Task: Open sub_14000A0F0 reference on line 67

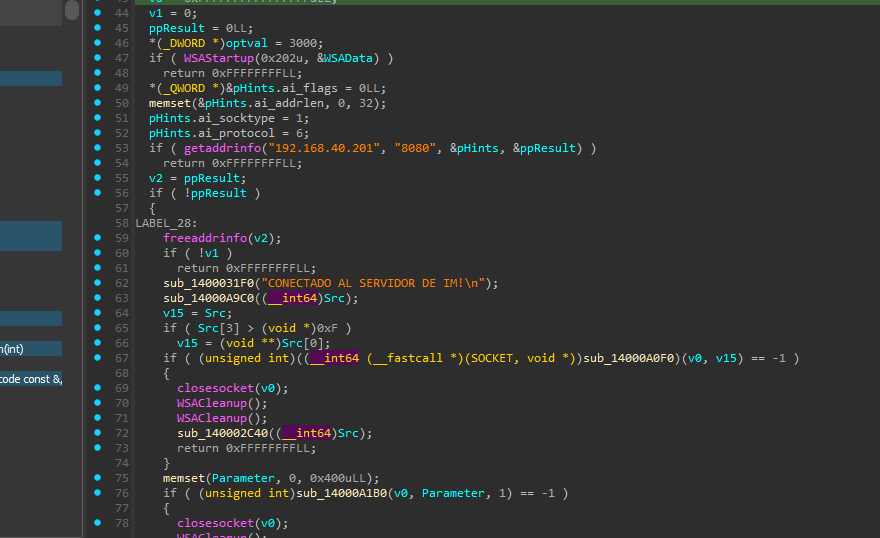Action: point(629,358)
